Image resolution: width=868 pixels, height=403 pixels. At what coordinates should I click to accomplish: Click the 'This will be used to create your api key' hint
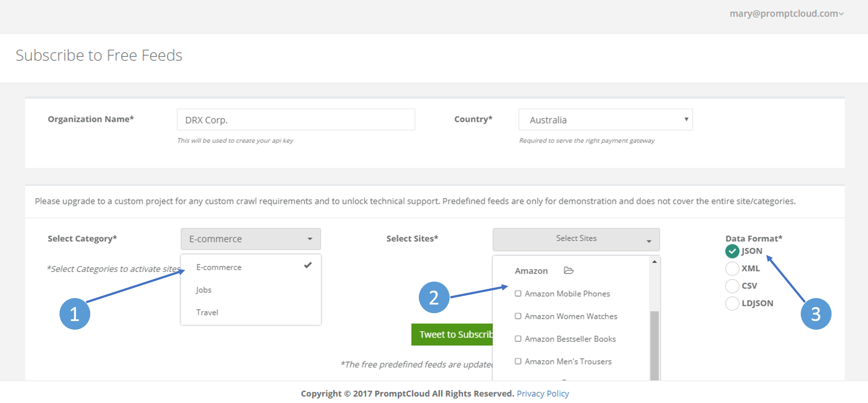pos(235,141)
